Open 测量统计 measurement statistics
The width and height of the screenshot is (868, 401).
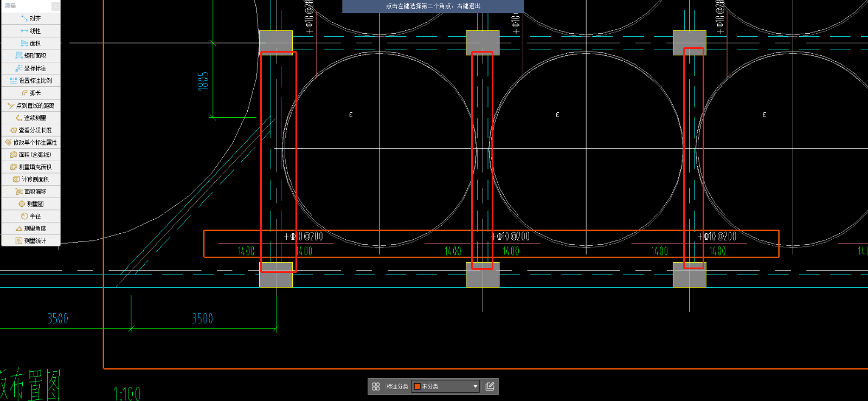[31, 240]
